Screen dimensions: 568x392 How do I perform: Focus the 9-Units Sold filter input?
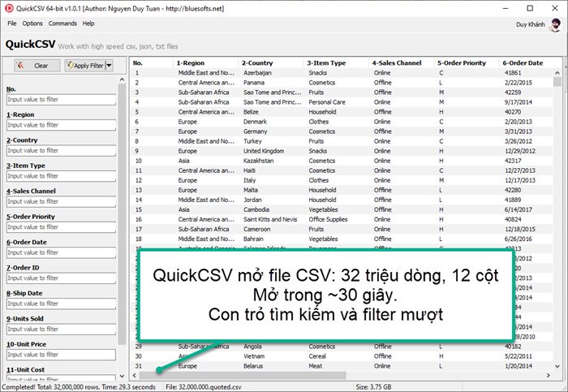(61, 330)
